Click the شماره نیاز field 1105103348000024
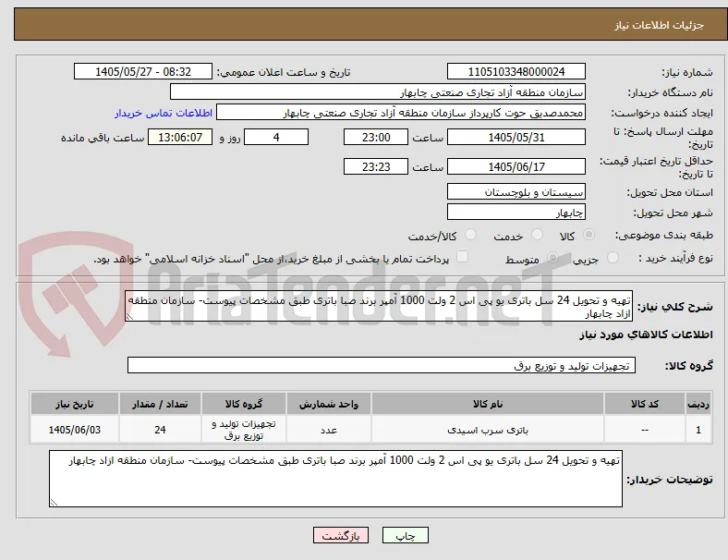The image size is (728, 560). point(516,71)
